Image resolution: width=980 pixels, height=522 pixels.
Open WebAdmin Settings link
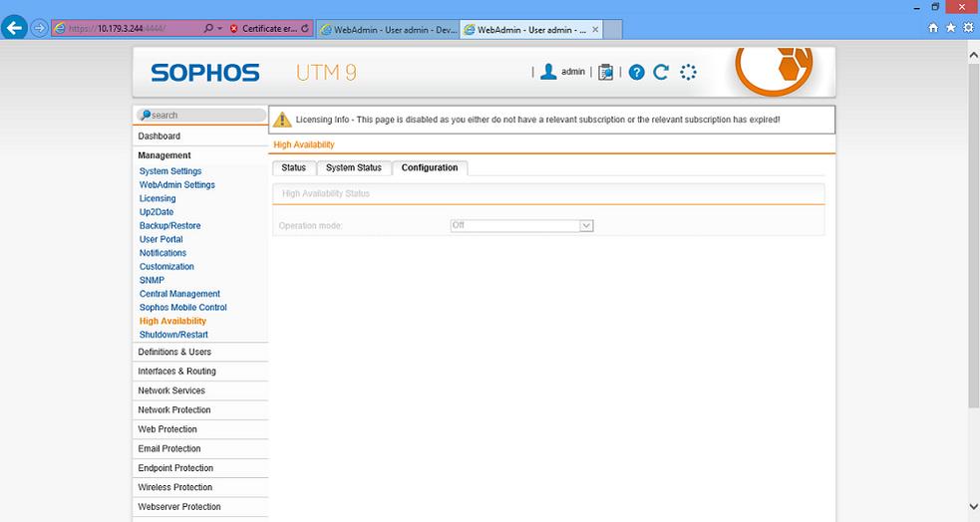pos(176,185)
